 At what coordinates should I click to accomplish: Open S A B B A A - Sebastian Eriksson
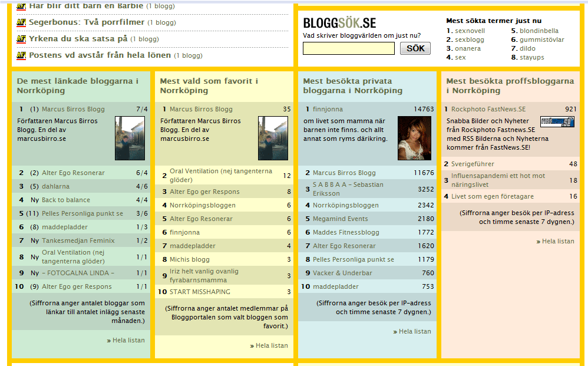(x=348, y=189)
